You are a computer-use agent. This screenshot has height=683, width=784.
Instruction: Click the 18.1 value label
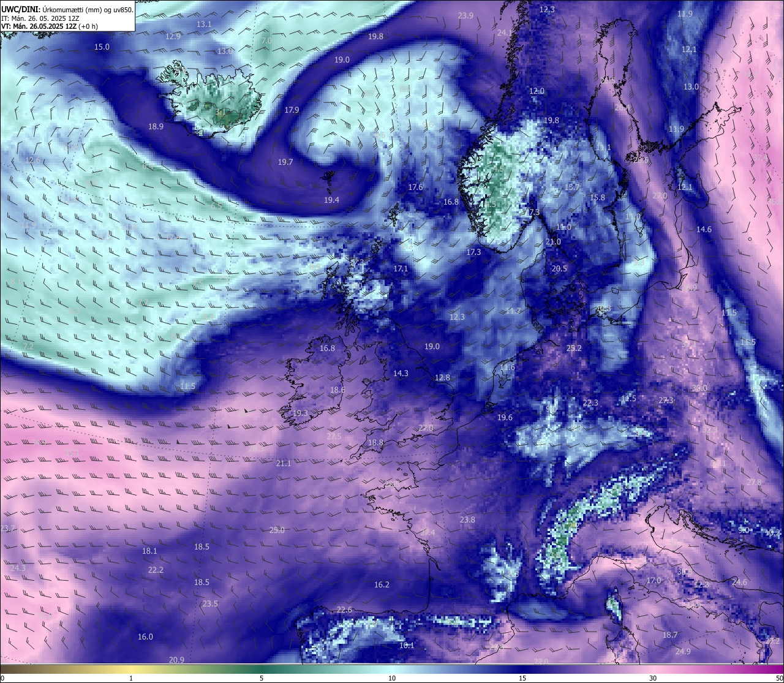149,551
